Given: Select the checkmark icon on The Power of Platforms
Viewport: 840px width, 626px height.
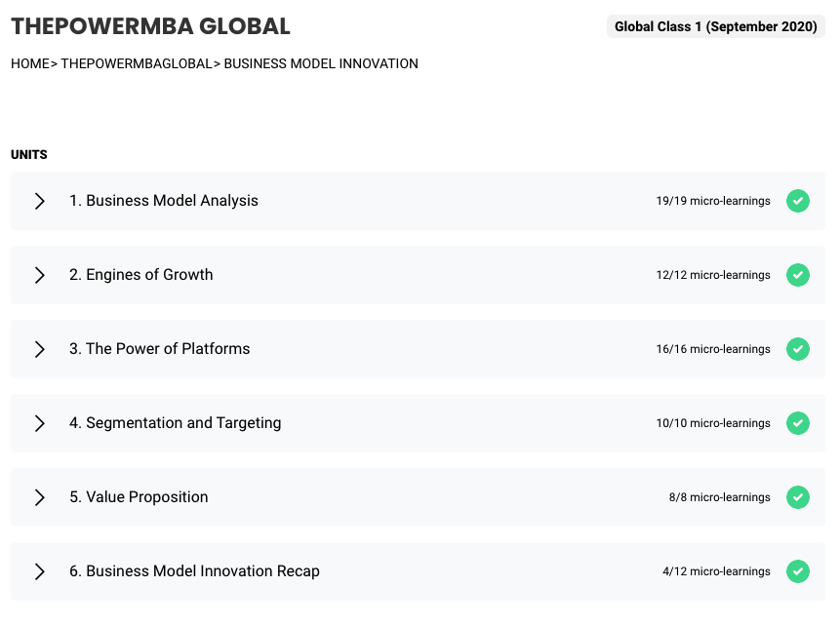Looking at the screenshot, I should 798,349.
